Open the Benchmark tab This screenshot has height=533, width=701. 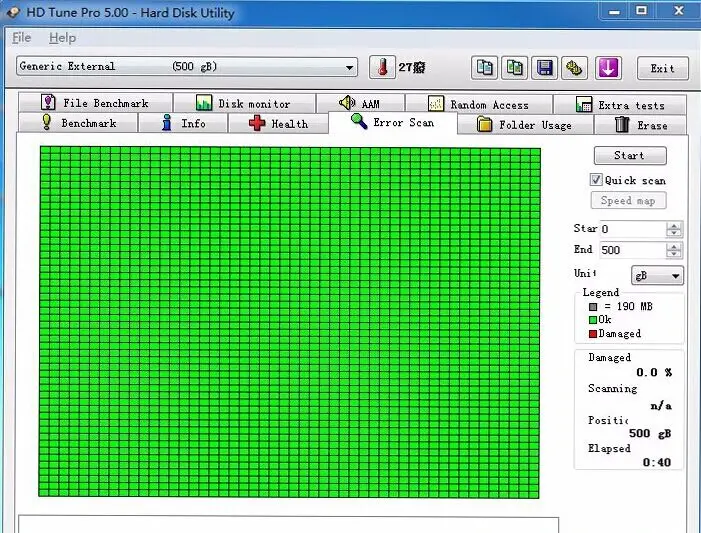[78, 123]
